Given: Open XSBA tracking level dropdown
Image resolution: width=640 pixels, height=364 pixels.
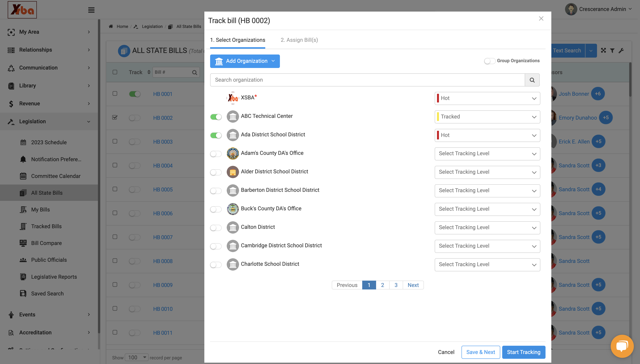Looking at the screenshot, I should (x=487, y=98).
